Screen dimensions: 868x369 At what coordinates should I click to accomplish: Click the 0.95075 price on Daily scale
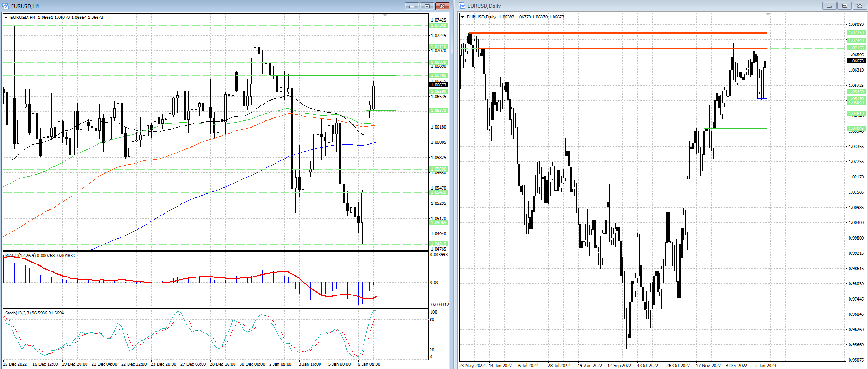coord(856,360)
